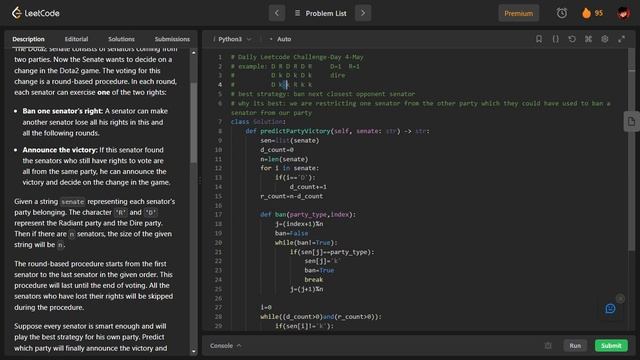This screenshot has height=360, width=640.
Task: Click 'j=(index+1)%n' code line
Action: tap(299, 224)
